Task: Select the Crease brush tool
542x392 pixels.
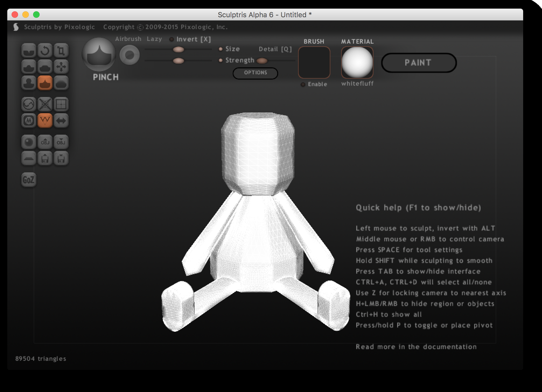Action: coord(29,50)
